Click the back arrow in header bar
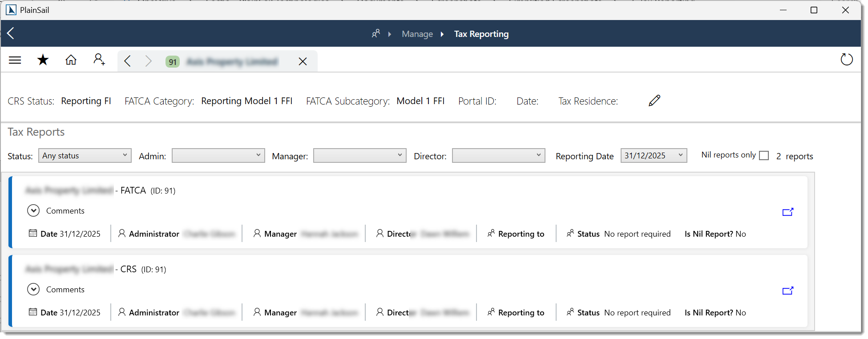The image size is (868, 339). [11, 33]
